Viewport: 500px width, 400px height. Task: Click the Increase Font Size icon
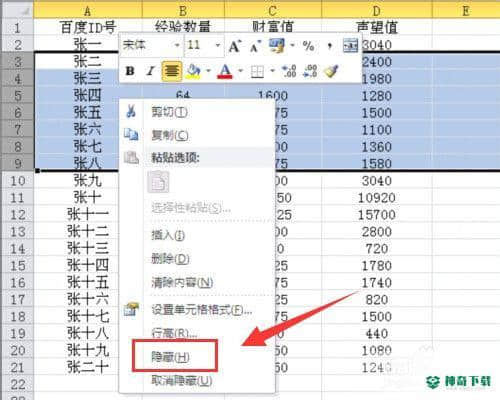[235, 46]
